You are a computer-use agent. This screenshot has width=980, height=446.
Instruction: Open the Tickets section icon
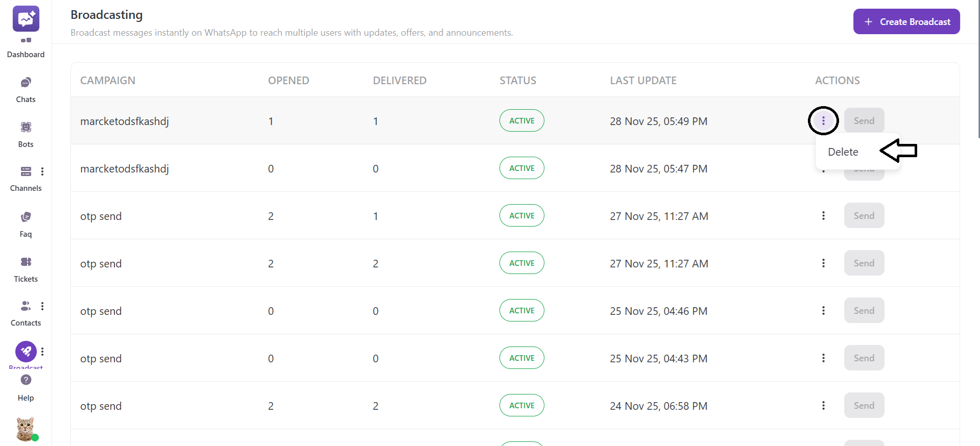26,262
